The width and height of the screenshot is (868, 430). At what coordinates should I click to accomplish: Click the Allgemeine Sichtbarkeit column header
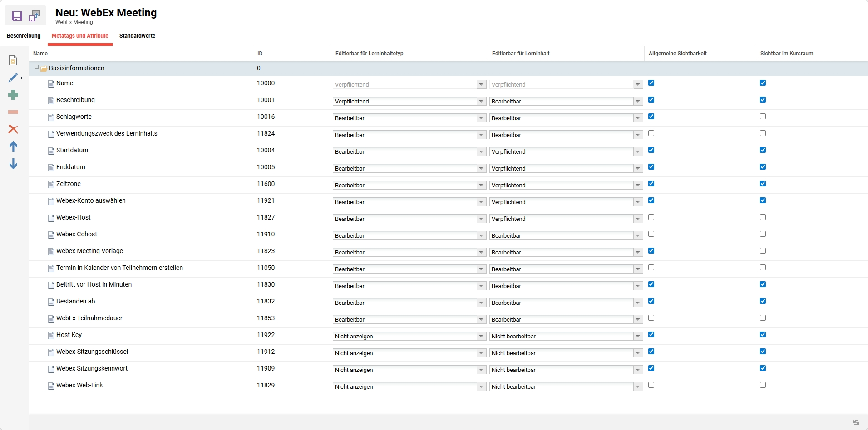(700, 54)
